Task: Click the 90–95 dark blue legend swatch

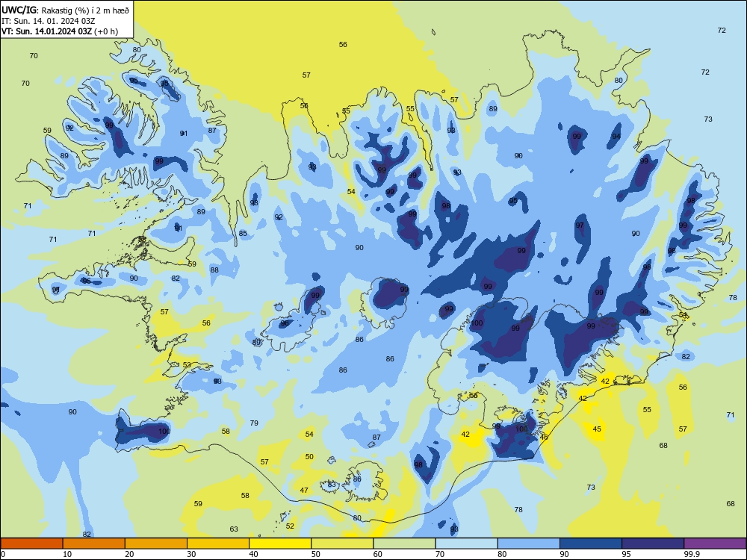Action: click(591, 544)
